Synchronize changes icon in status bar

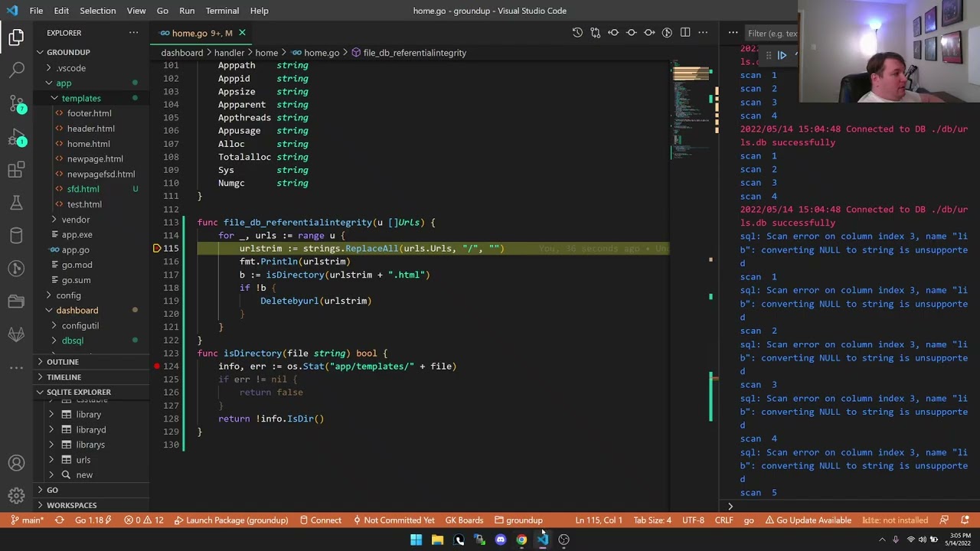(59, 520)
